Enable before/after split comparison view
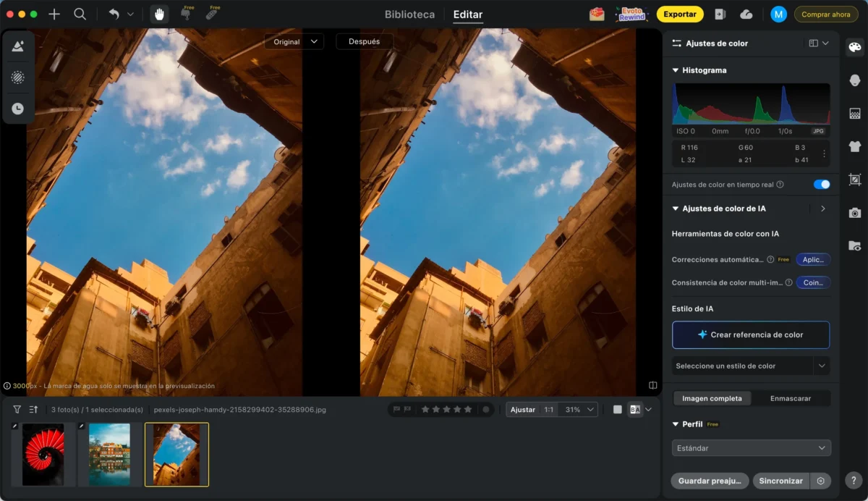The image size is (868, 501). (635, 410)
